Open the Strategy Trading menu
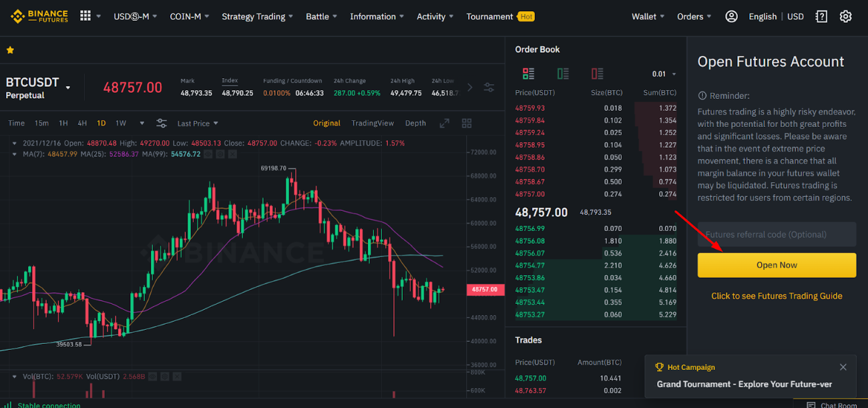 click(x=257, y=16)
